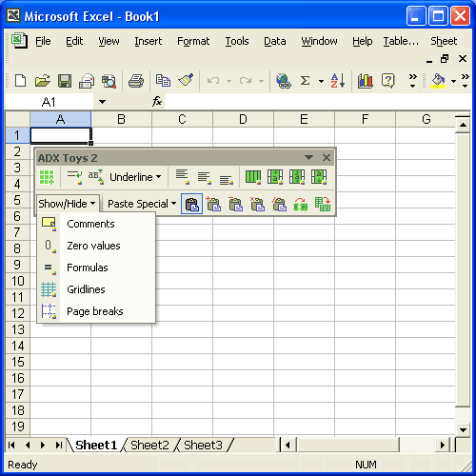The image size is (476, 476).
Task: Click the formula bar input area
Action: 317,102
